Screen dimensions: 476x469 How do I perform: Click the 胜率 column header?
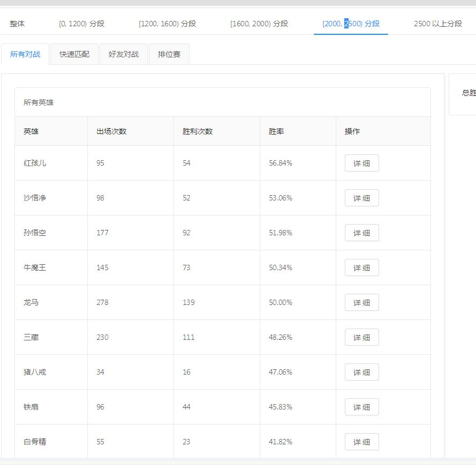coord(276,131)
